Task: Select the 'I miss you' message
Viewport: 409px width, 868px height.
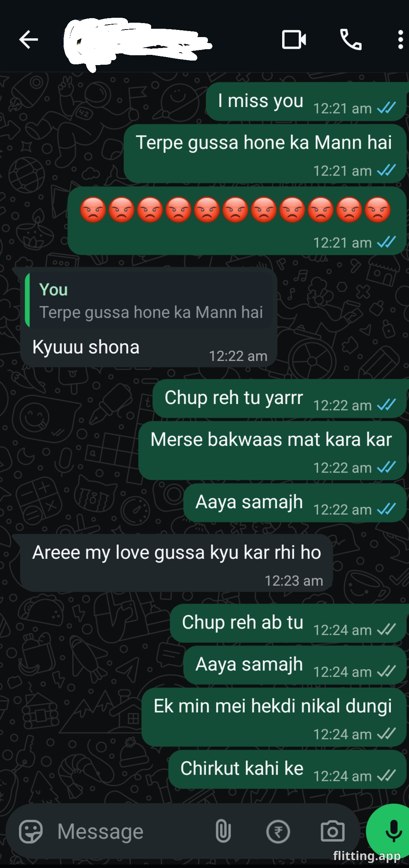Action: (x=306, y=101)
